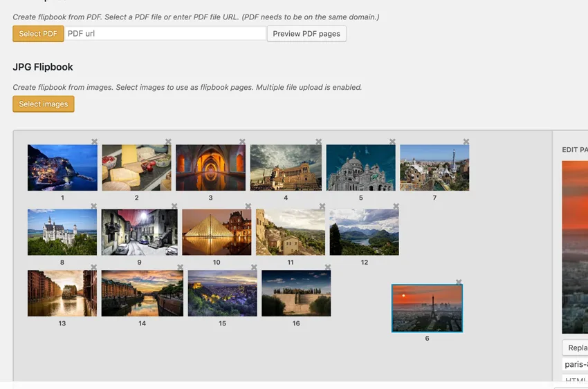The image size is (588, 389).
Task: Remove page 9 using its X icon
Action: click(x=174, y=206)
